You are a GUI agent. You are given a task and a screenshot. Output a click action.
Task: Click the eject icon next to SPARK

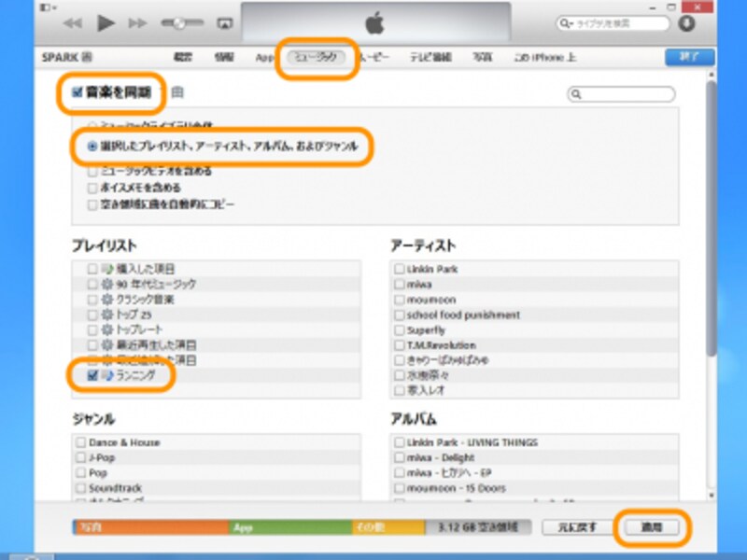click(x=87, y=57)
